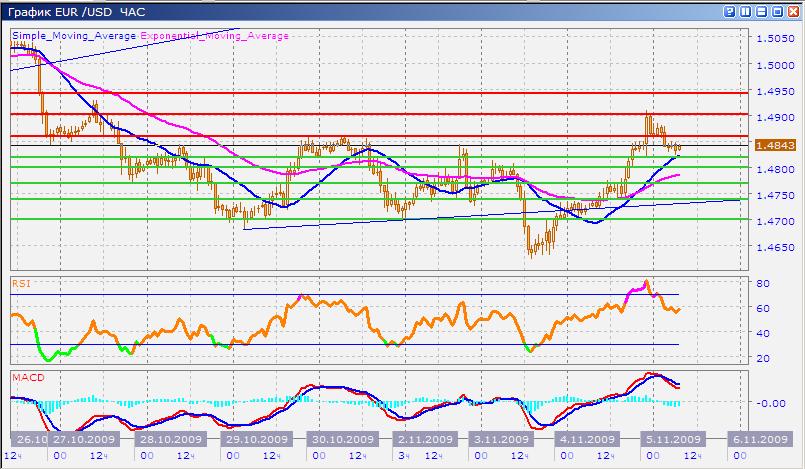Click the help question mark icon
805x469 pixels.
[729, 11]
